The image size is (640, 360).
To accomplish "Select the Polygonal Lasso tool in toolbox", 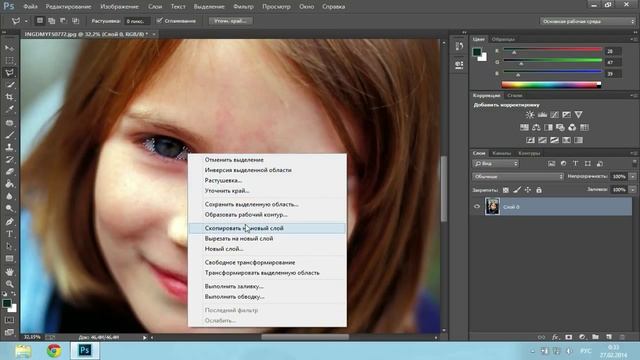I will 9,73.
